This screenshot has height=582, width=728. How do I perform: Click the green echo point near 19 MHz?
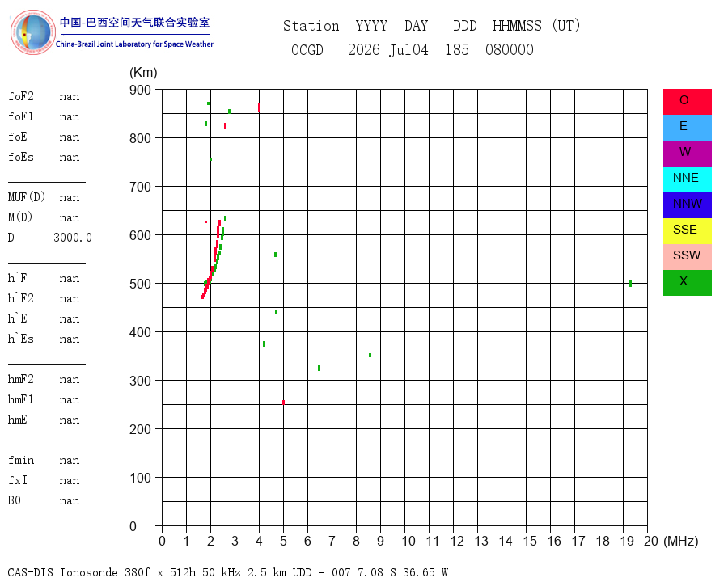(x=630, y=284)
